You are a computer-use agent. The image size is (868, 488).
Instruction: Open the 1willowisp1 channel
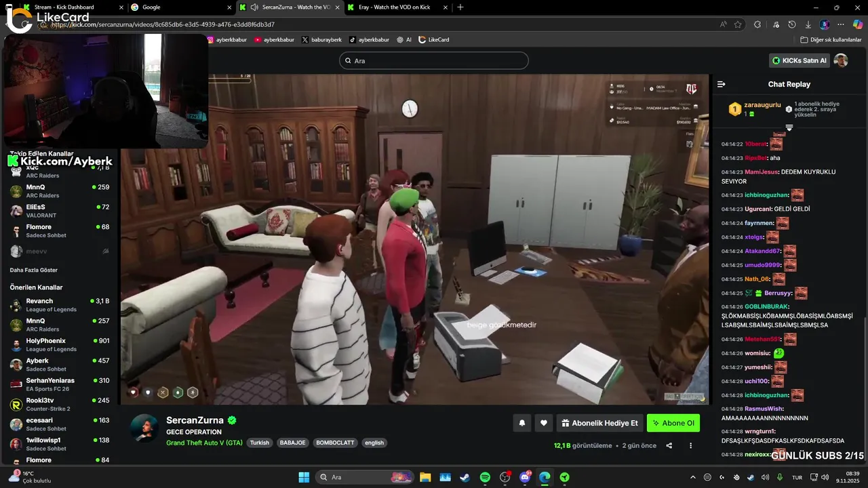point(60,444)
